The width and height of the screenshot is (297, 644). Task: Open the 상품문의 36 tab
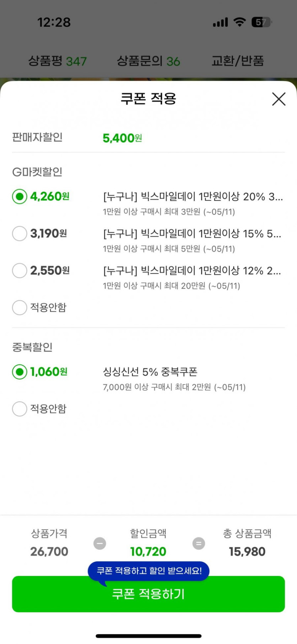pyautogui.click(x=148, y=61)
